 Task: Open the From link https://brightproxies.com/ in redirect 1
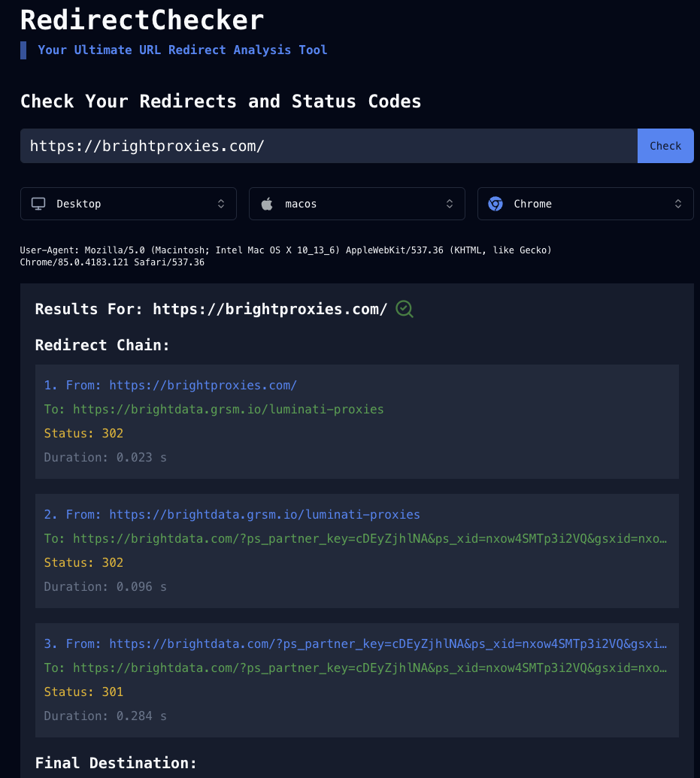click(x=203, y=386)
